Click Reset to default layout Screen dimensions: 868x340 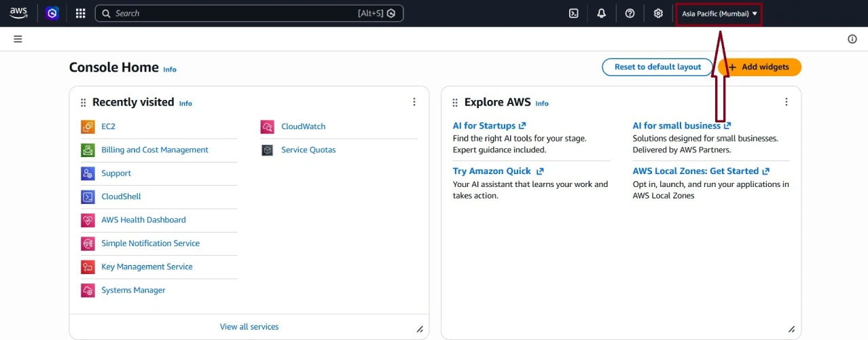[657, 67]
